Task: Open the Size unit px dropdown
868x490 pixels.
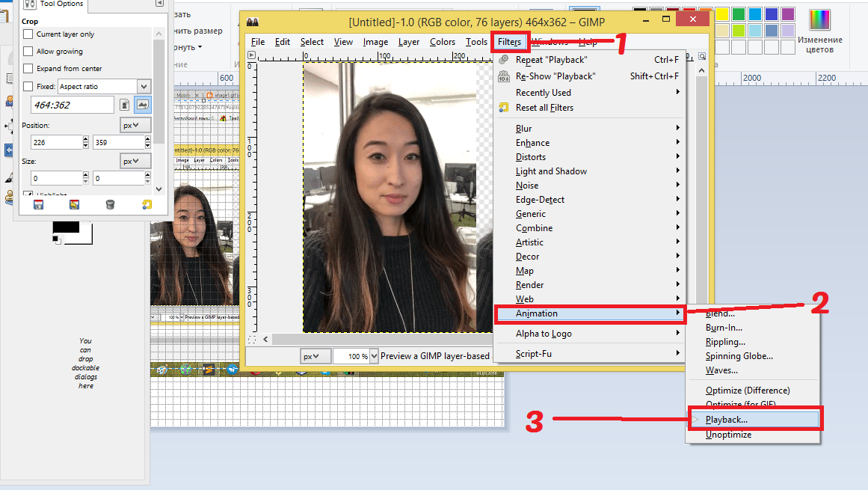Action: [x=135, y=161]
